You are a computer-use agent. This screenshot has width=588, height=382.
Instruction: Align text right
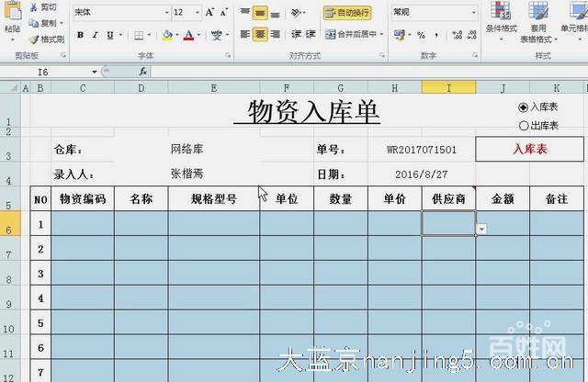click(x=275, y=35)
